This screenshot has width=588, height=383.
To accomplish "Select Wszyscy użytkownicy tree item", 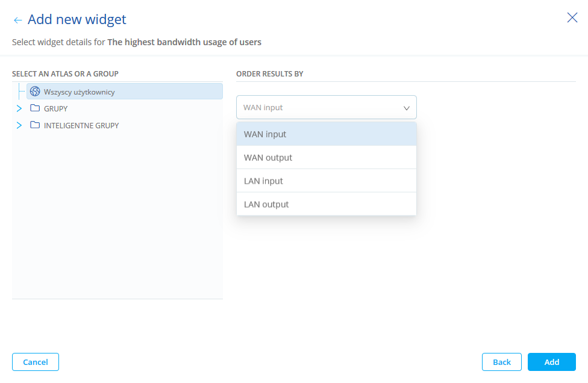I will click(79, 92).
